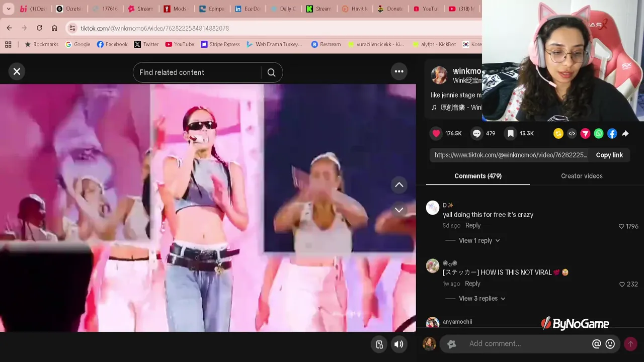Open the site info icon in address bar
The image size is (644, 362).
(x=72, y=28)
